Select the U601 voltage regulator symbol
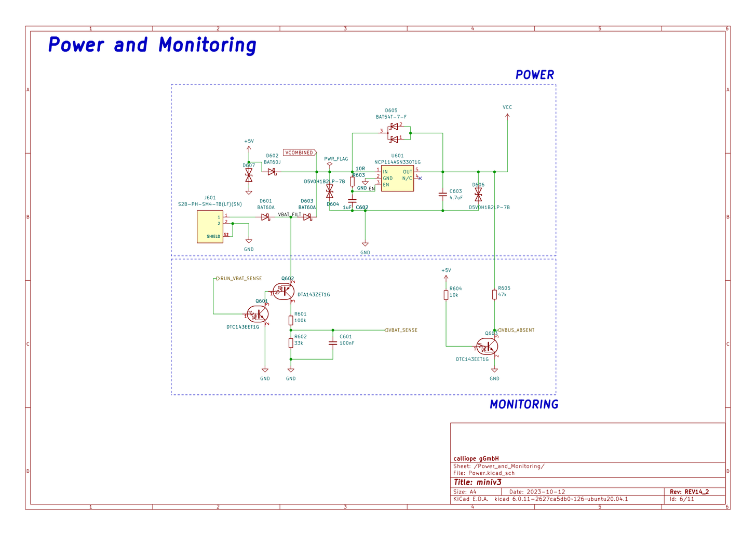Image resolution: width=756 pixels, height=535 pixels. coord(397,179)
